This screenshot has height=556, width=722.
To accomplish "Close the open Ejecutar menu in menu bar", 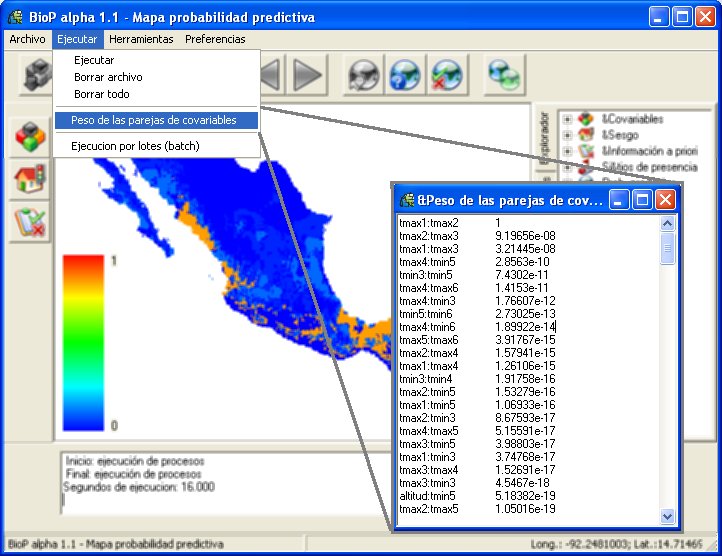I will point(77,39).
